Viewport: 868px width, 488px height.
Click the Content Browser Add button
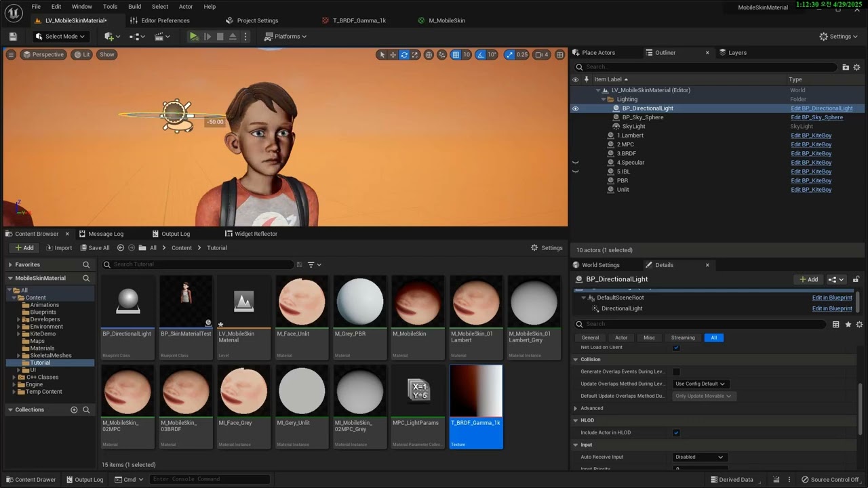pyautogui.click(x=24, y=248)
